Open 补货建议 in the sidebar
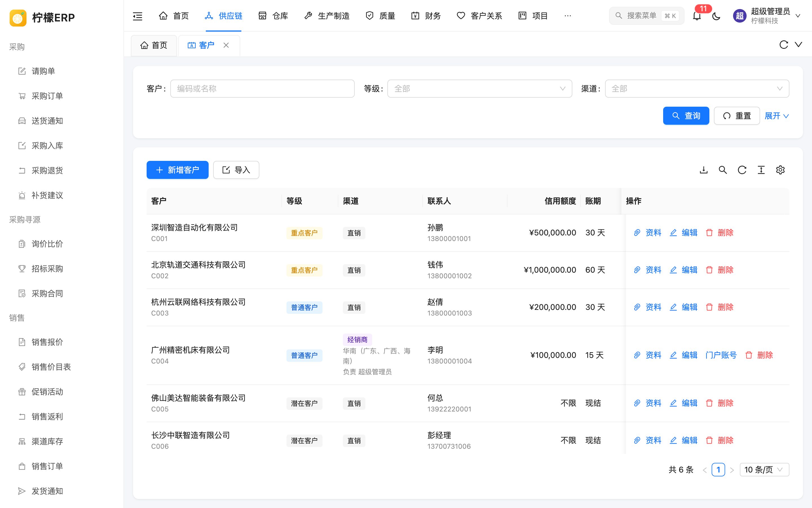This screenshot has height=508, width=812. (x=62, y=196)
